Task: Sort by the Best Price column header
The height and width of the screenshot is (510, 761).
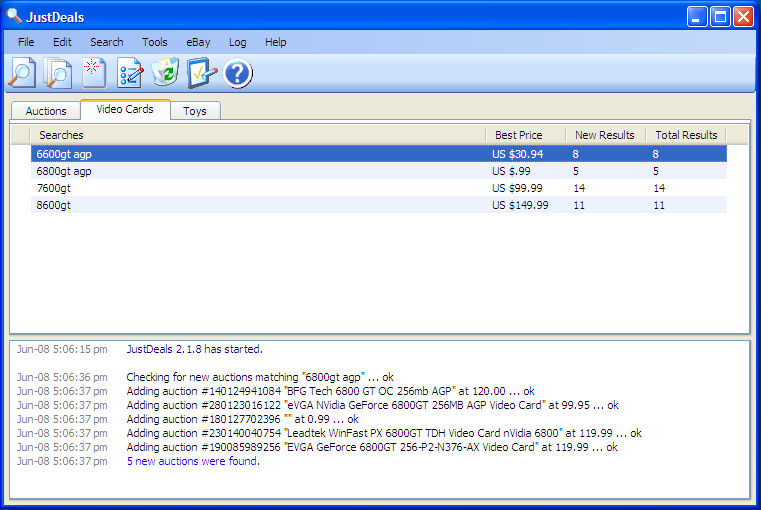Action: point(526,135)
